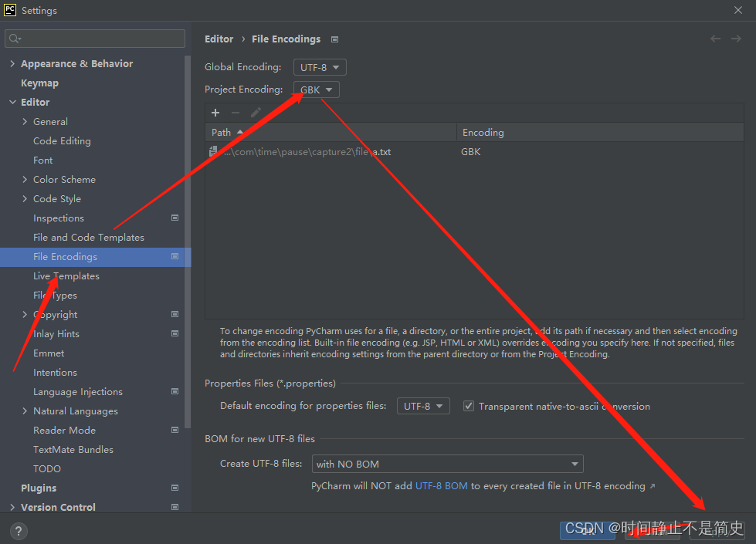Click the search magnifier icon
This screenshot has width=756, height=544.
tap(15, 39)
